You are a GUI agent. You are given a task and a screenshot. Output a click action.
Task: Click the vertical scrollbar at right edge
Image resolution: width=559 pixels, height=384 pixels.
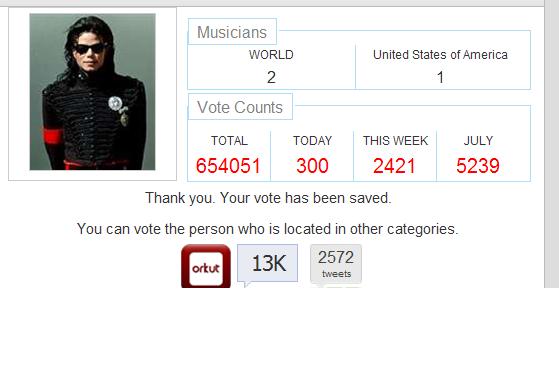coord(552,144)
